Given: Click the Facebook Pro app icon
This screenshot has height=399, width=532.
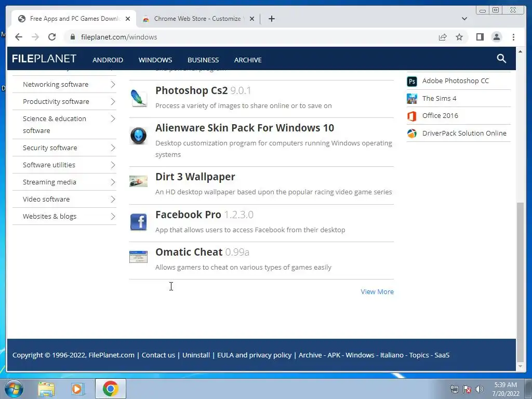Looking at the screenshot, I should [x=138, y=222].
